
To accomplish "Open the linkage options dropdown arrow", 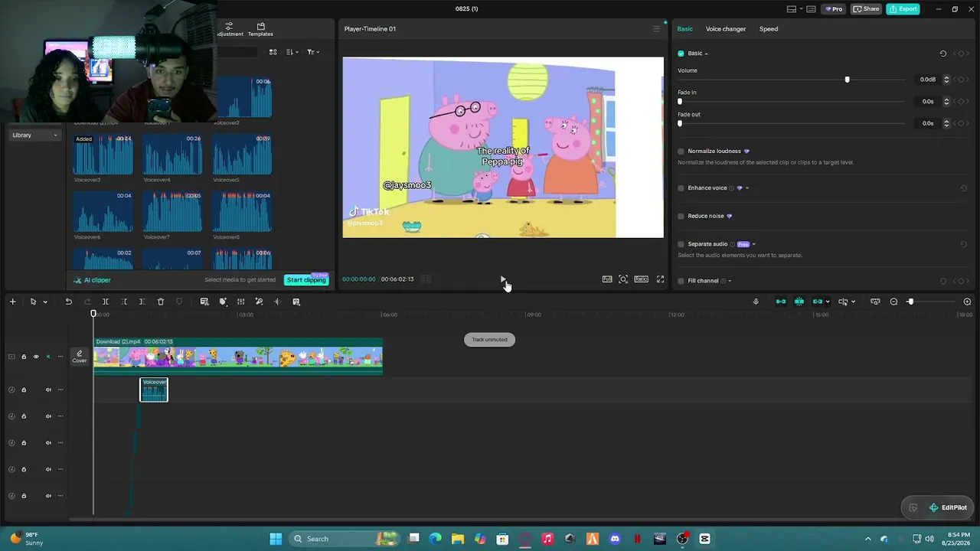I will point(827,302).
